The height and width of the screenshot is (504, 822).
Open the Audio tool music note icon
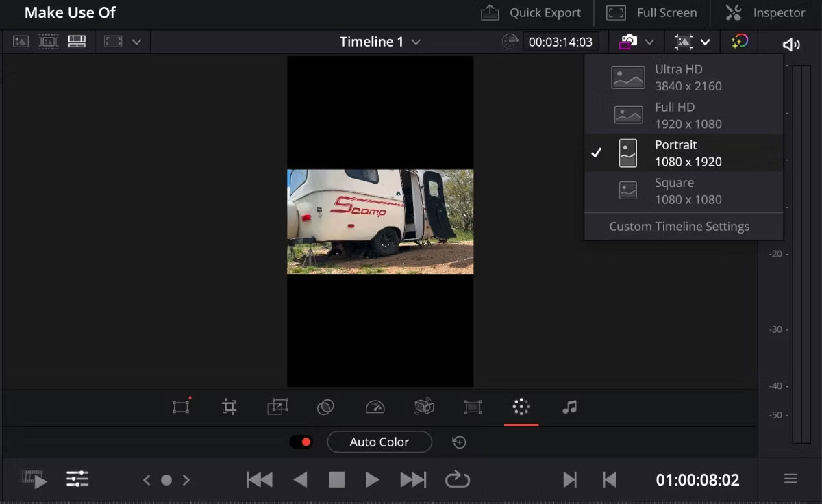(x=569, y=407)
